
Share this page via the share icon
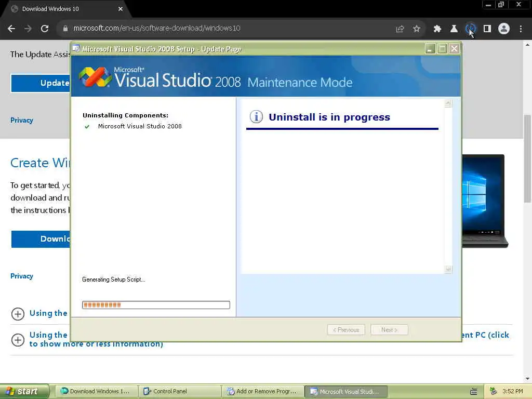(400, 29)
